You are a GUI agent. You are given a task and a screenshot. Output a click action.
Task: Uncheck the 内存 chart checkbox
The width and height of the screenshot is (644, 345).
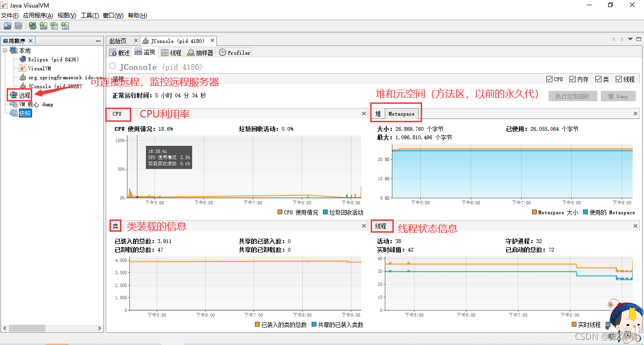572,79
